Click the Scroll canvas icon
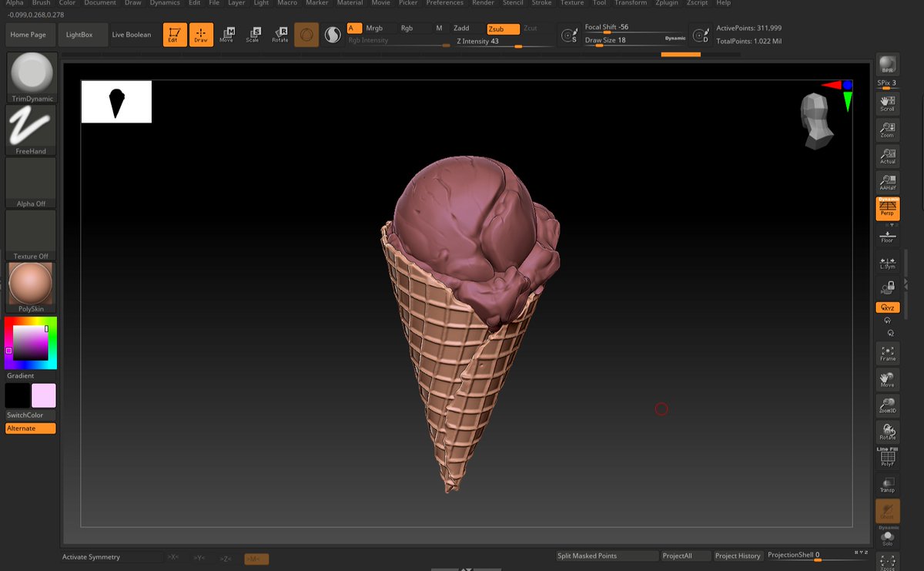This screenshot has height=571, width=924. [x=888, y=103]
